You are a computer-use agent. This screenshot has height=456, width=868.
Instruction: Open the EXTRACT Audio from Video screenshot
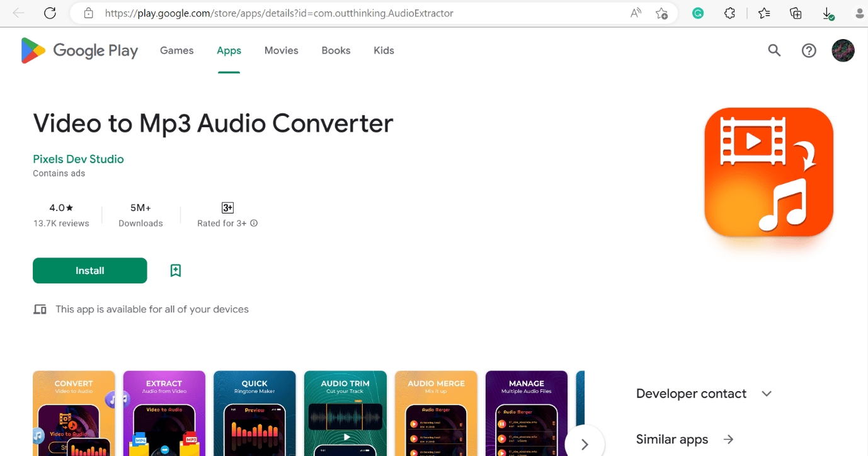click(164, 413)
